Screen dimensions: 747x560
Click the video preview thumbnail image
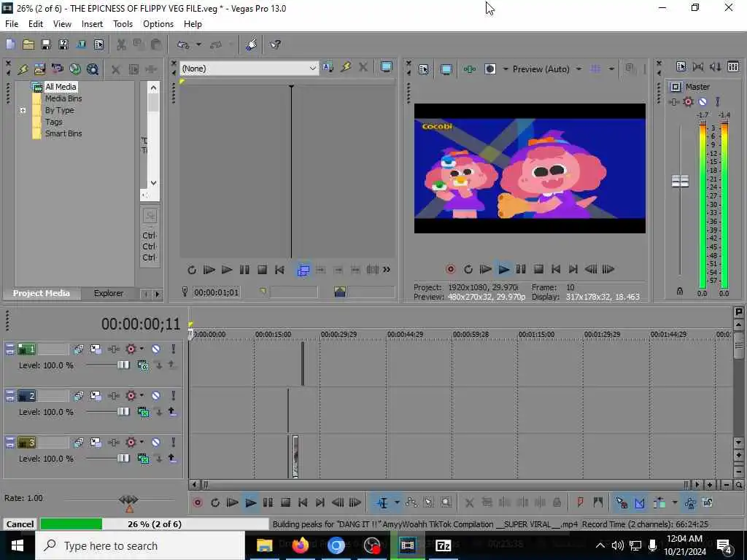(x=530, y=168)
